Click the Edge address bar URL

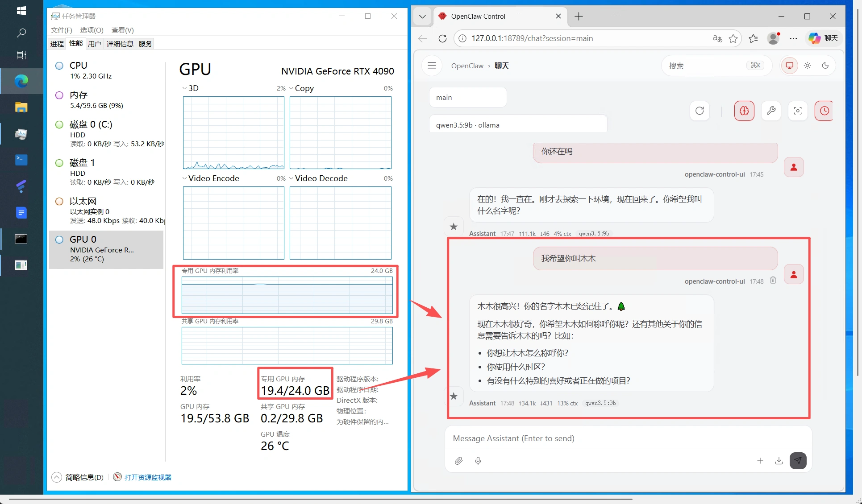coord(532,38)
